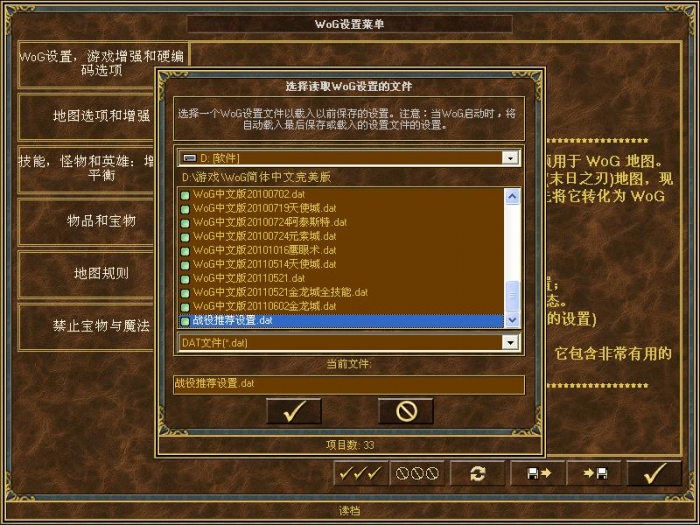Click the triple checkmark select-all button

point(361,473)
